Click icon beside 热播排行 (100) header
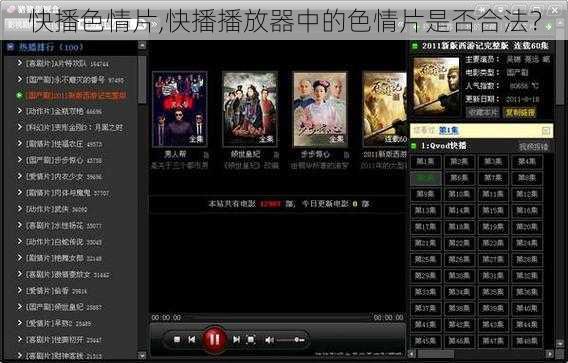The width and height of the screenshot is (568, 363). (x=11, y=47)
